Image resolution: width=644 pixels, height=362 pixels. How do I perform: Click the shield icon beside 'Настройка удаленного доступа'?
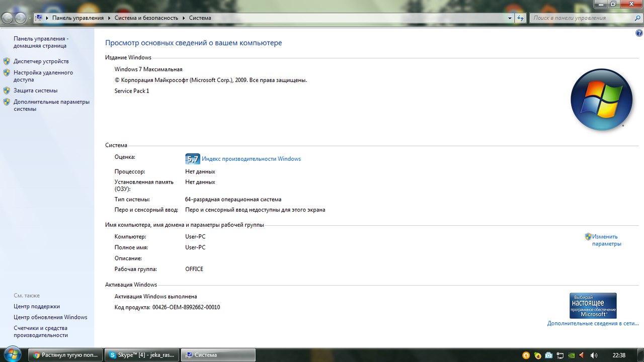[x=7, y=73]
